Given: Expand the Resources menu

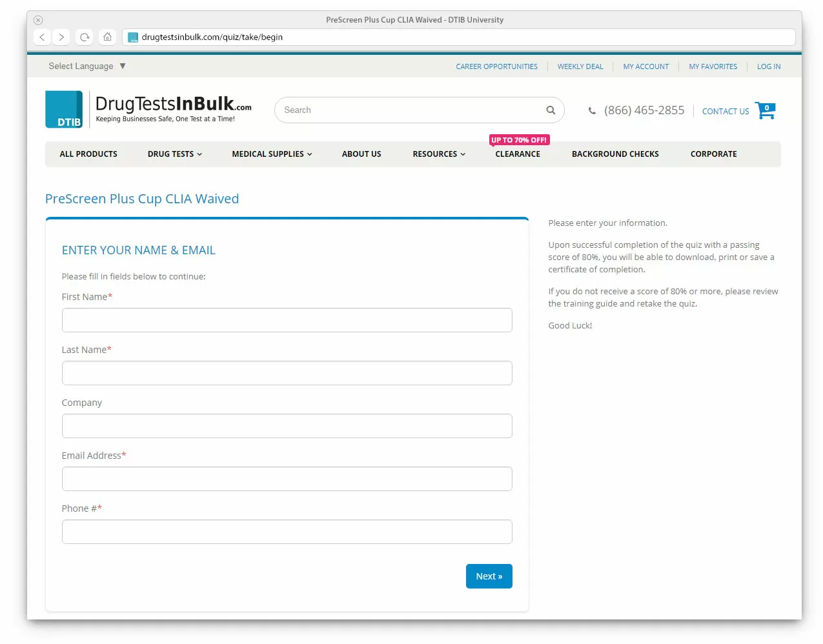Looking at the screenshot, I should [x=439, y=154].
